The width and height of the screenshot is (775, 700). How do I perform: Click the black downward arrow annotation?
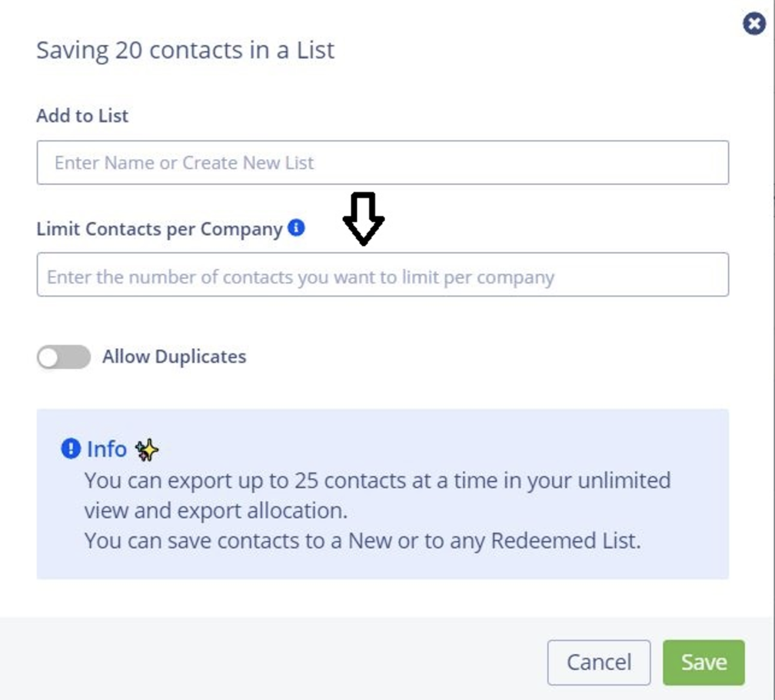364,219
